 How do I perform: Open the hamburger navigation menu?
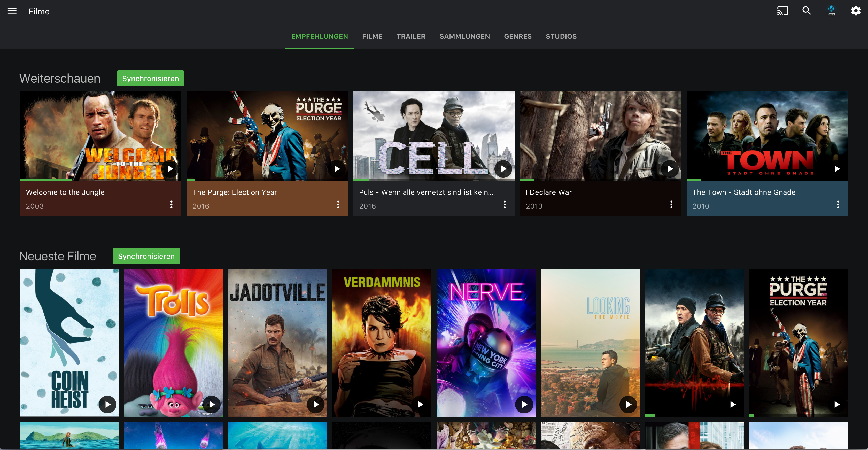pyautogui.click(x=12, y=11)
